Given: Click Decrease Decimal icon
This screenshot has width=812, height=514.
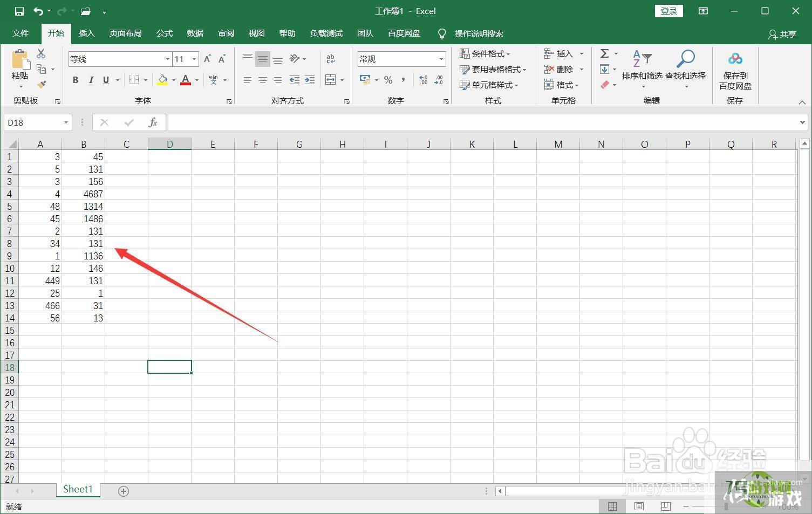Looking at the screenshot, I should point(439,80).
